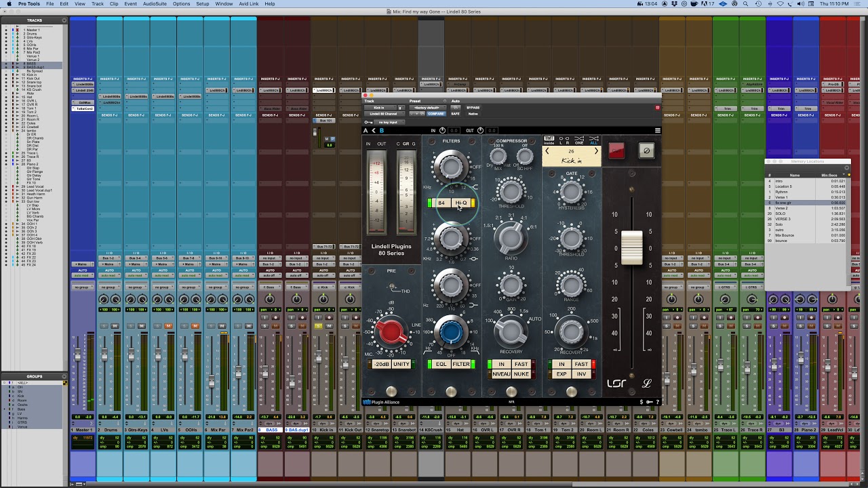Click the SAFE automation button
Image resolution: width=868 pixels, height=488 pixels.
click(x=456, y=114)
